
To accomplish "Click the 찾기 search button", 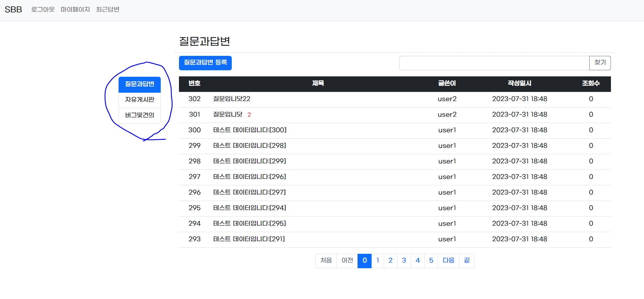I will coord(600,63).
